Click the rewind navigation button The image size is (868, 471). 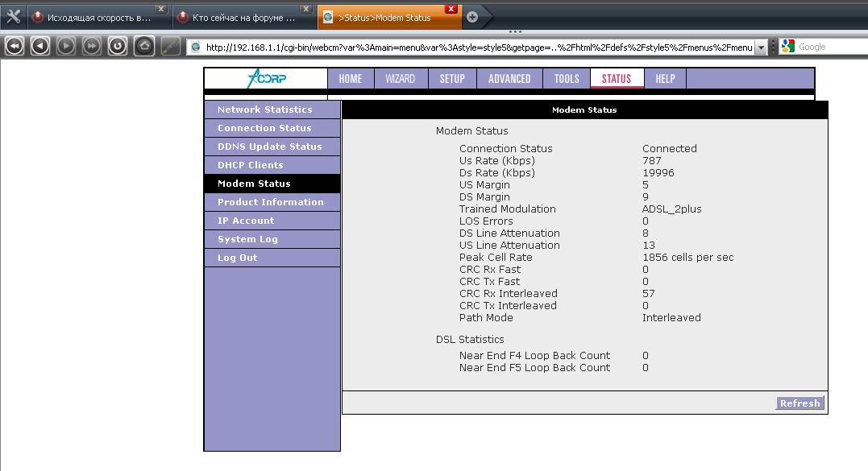15,47
